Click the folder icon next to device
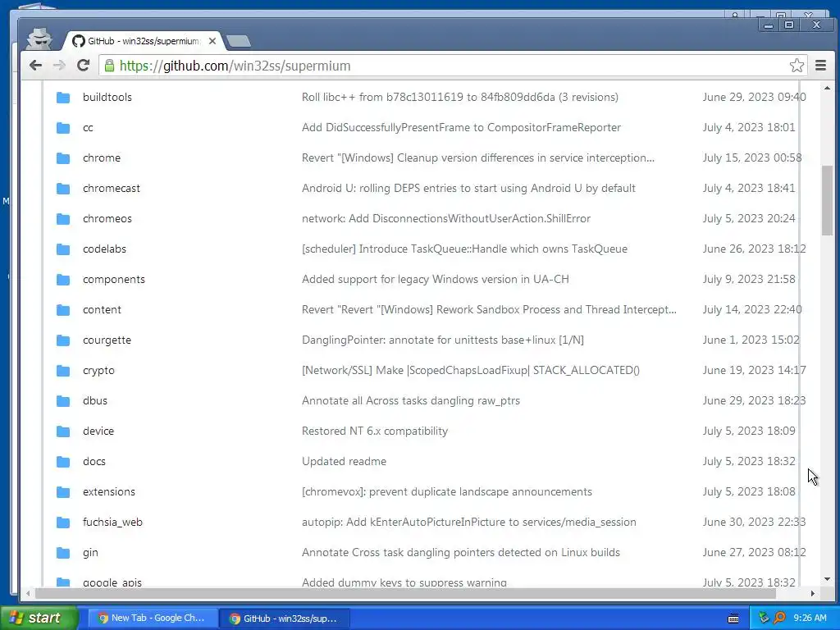 63,431
